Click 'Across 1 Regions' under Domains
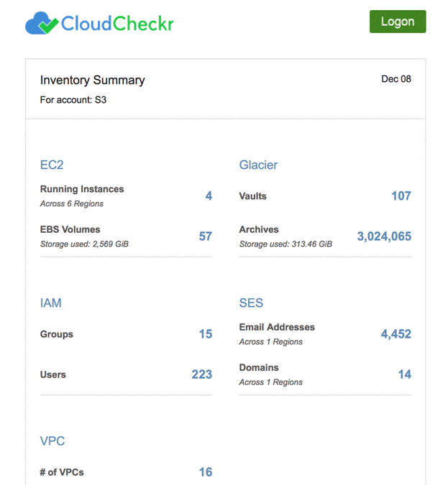The width and height of the screenshot is (448, 485). (271, 383)
